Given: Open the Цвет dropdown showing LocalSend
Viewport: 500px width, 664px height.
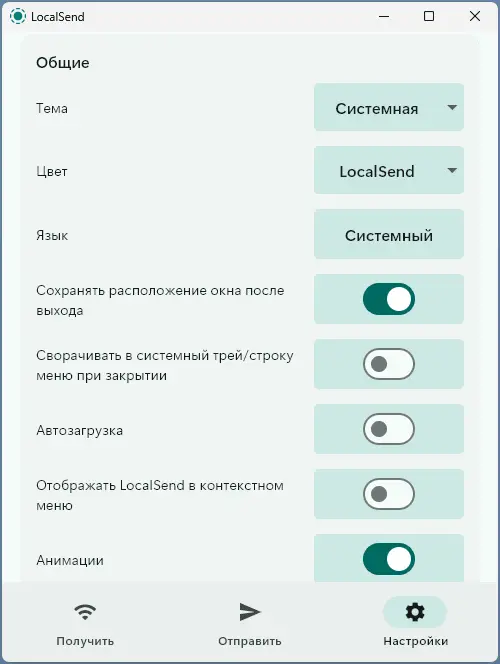Looking at the screenshot, I should click(x=389, y=170).
